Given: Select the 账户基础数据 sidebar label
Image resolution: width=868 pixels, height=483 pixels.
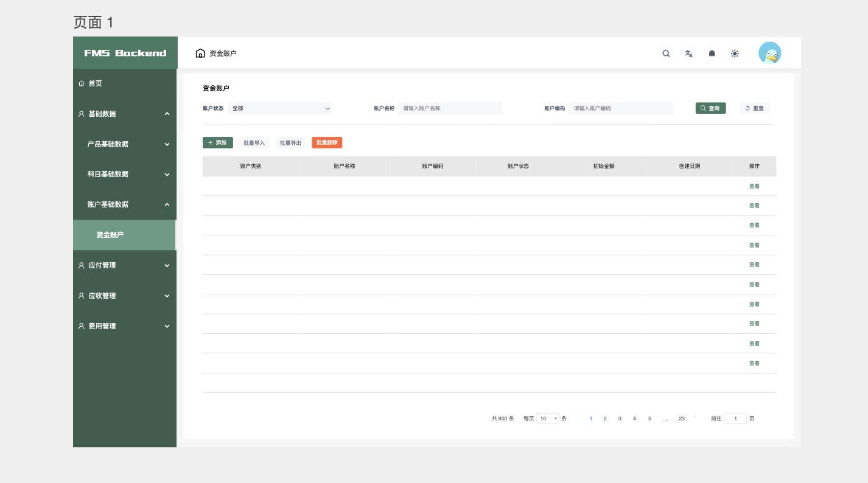Looking at the screenshot, I should (x=108, y=204).
